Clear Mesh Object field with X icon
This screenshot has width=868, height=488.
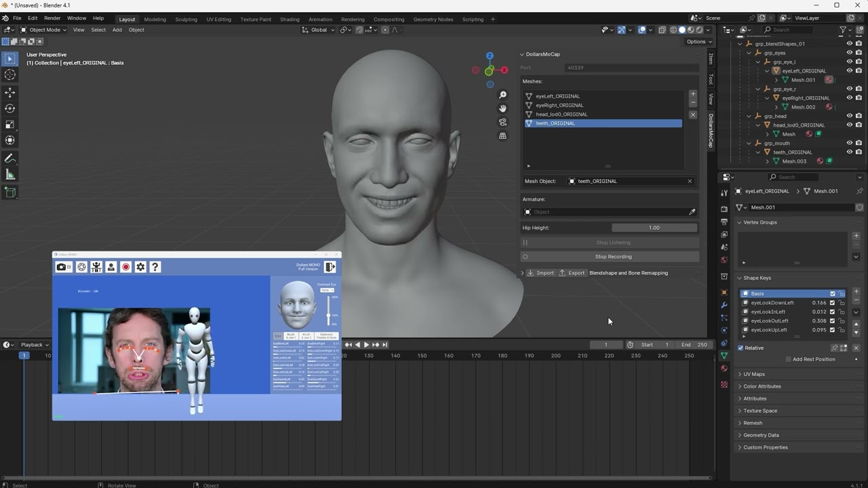click(690, 181)
